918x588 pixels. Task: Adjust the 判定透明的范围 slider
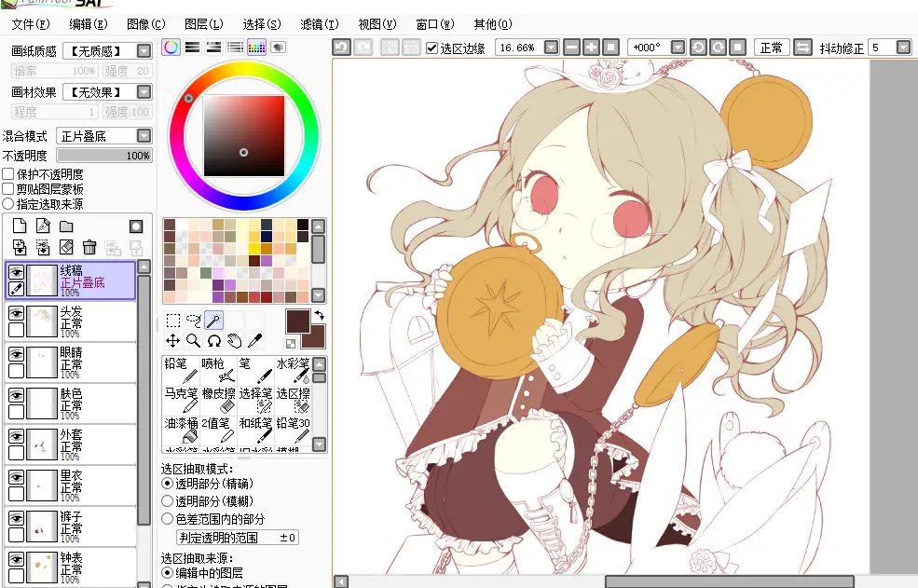[238, 538]
